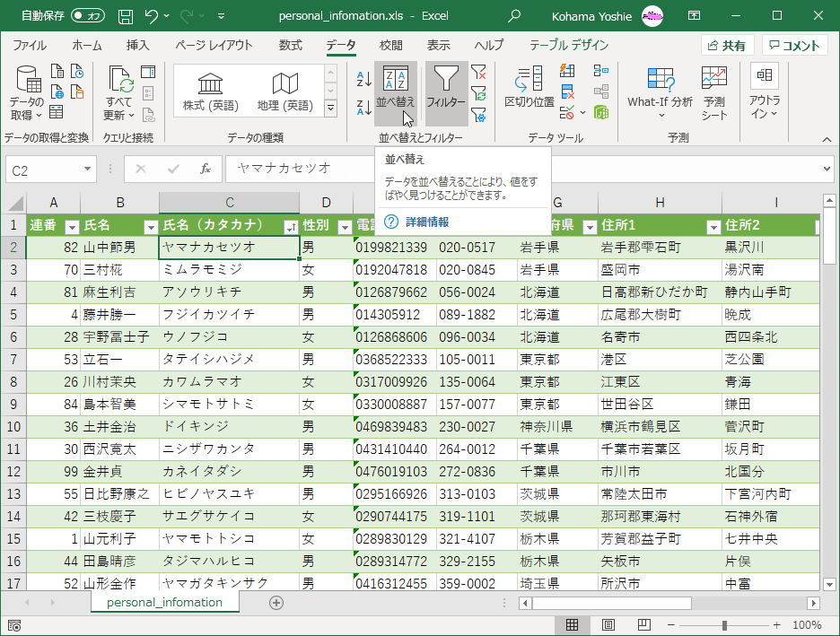Switch to Page Layout view in status bar
This screenshot has height=636, width=840.
(x=608, y=625)
